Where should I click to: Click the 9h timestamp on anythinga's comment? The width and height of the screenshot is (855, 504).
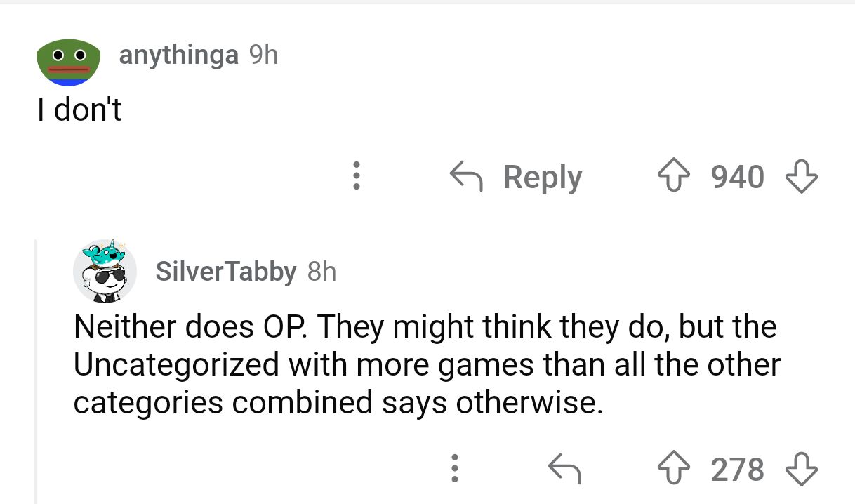(x=264, y=55)
